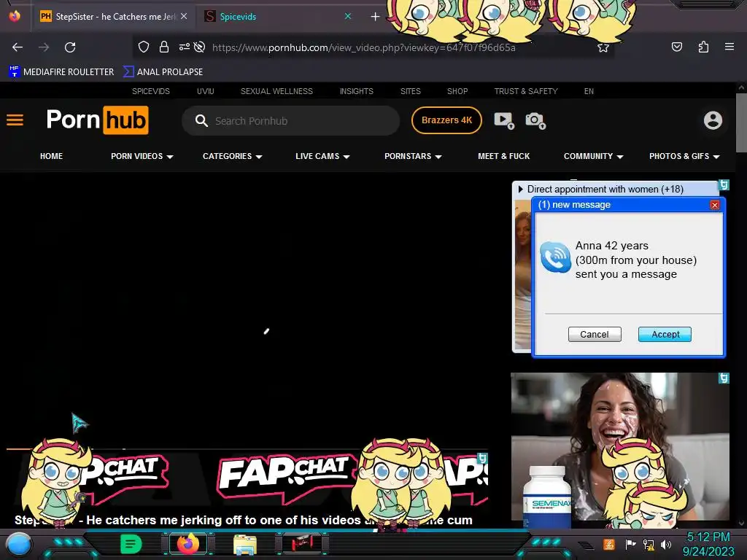Open the SITES top menu

pos(411,91)
